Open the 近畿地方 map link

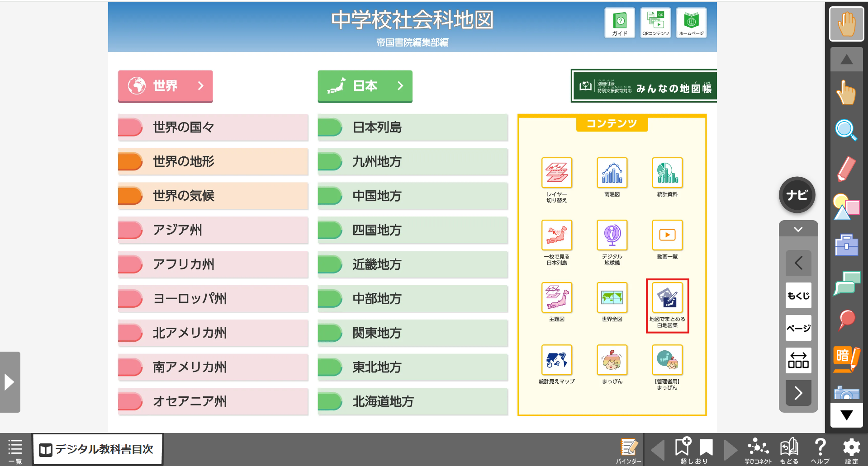[x=413, y=264]
